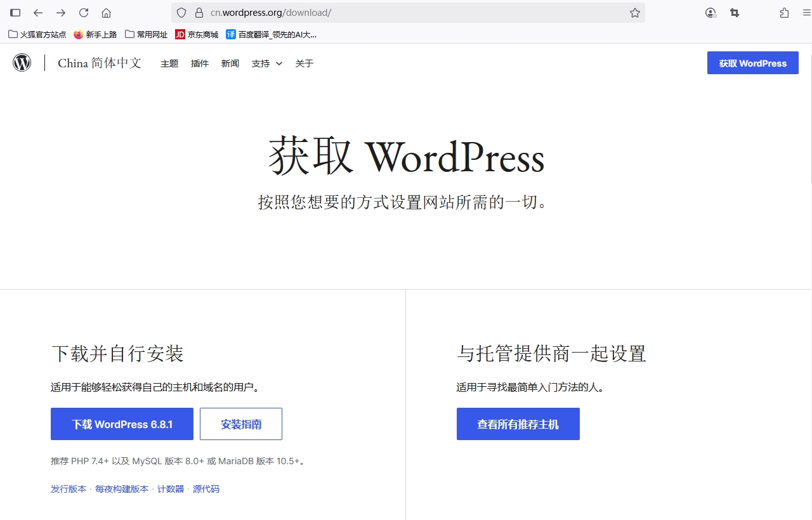This screenshot has height=520, width=812.
Task: Expand the 支持 support dropdown
Action: (267, 63)
